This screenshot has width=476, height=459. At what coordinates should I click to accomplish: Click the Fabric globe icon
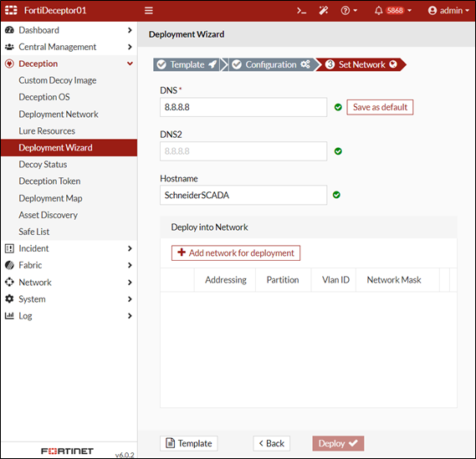click(x=9, y=265)
